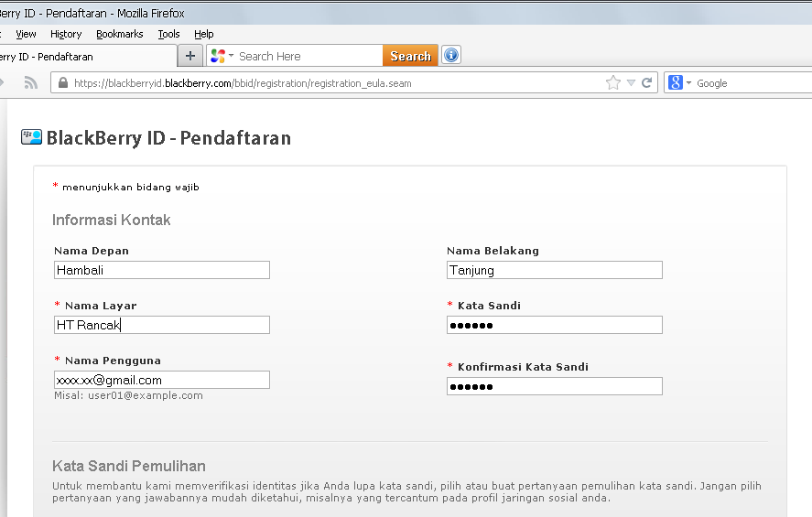The width and height of the screenshot is (812, 517).
Task: Click the Konfirmasi Kata Sandi field
Action: (x=555, y=386)
